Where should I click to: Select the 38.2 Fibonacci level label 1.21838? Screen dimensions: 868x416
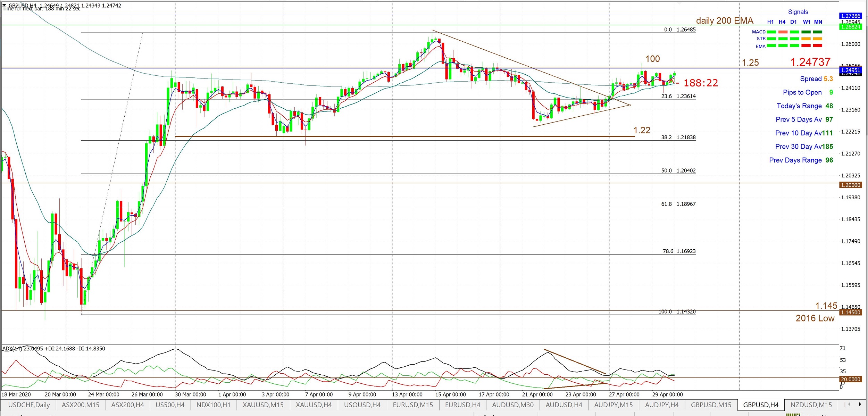pyautogui.click(x=678, y=138)
